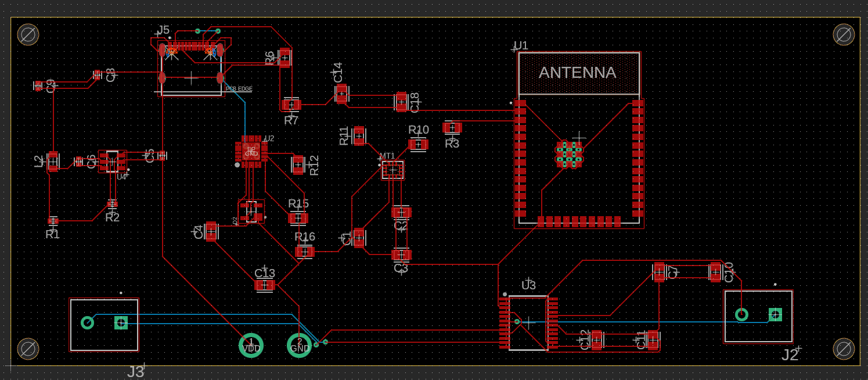This screenshot has height=380, width=868.
Task: Click resistor R10
Action: click(419, 143)
